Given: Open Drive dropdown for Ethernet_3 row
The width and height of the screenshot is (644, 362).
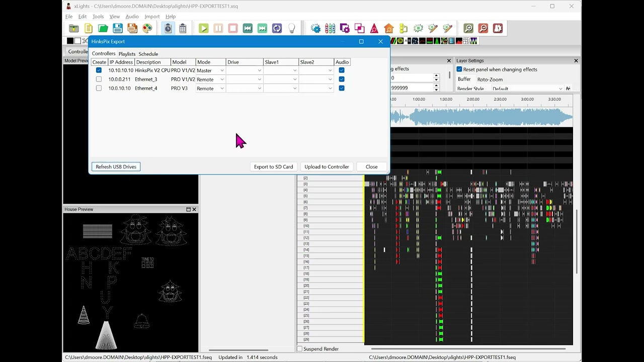Looking at the screenshot, I should [x=245, y=79].
